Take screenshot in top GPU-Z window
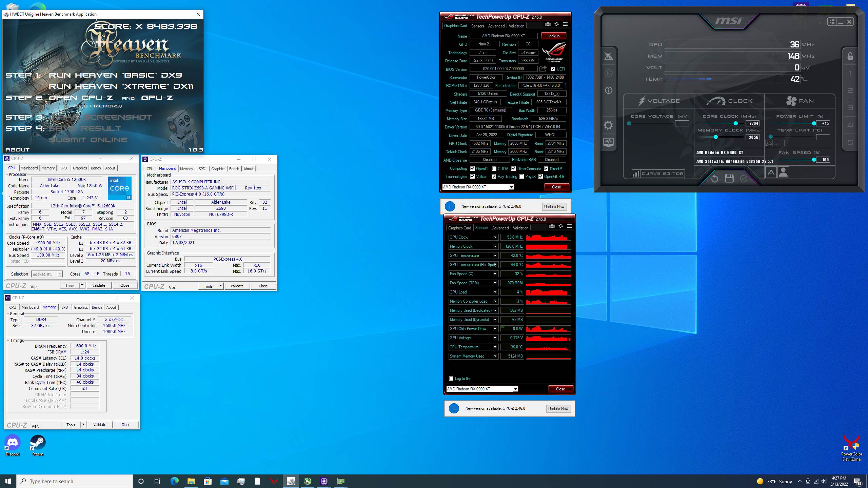The height and width of the screenshot is (488, 868). pyautogui.click(x=548, y=24)
